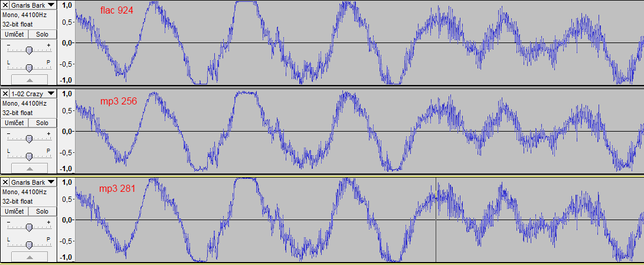This screenshot has height=265, width=644.
Task: Click the vertical amplitude scale of the bottom track
Action: (66, 220)
